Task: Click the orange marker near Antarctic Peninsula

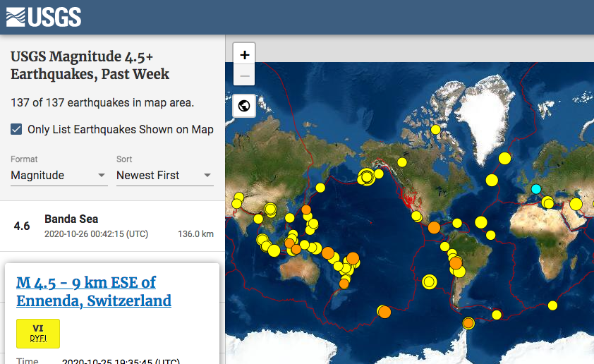Action: click(x=468, y=323)
